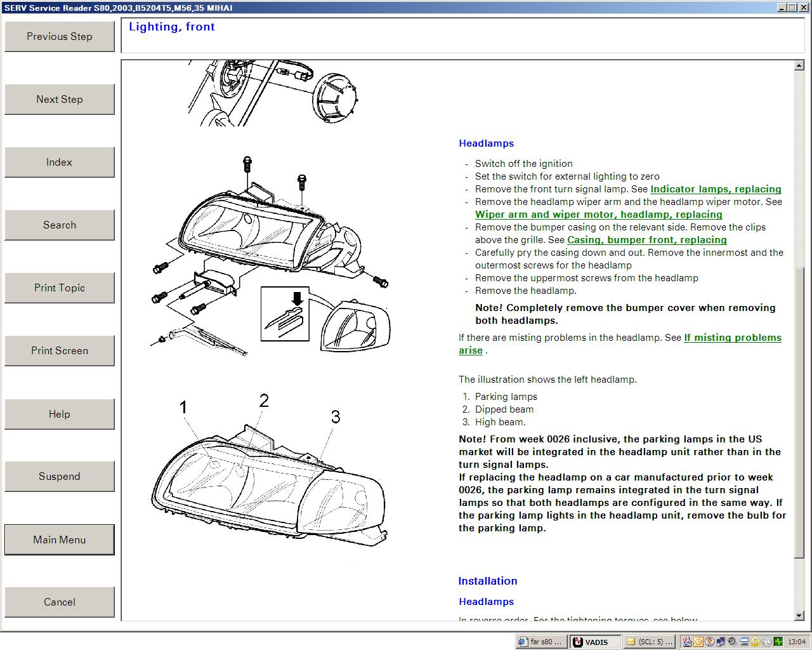Click the Cancel button
Screen dimensions: 812x650
pos(60,602)
